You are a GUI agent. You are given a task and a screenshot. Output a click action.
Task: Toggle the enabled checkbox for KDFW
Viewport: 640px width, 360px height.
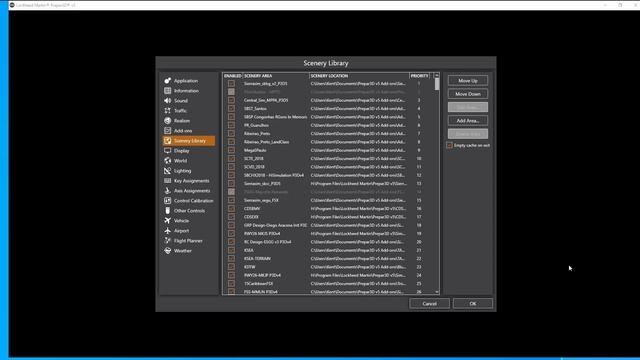(231, 267)
